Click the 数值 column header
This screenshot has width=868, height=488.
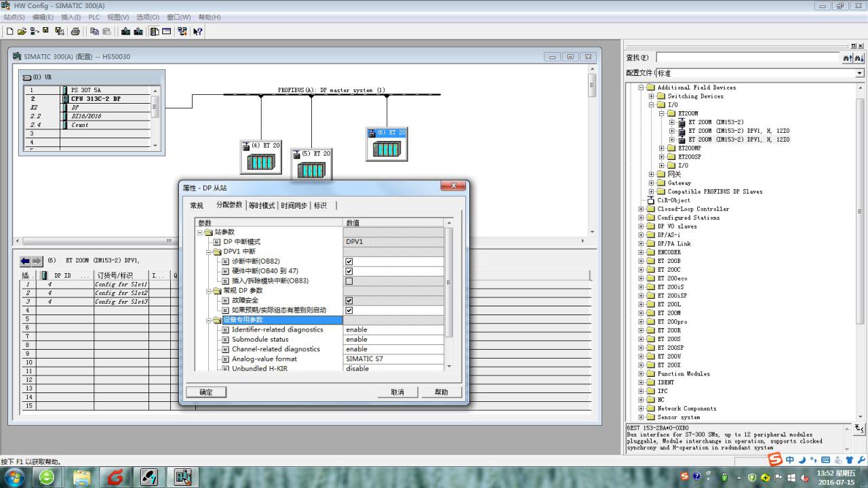click(394, 222)
